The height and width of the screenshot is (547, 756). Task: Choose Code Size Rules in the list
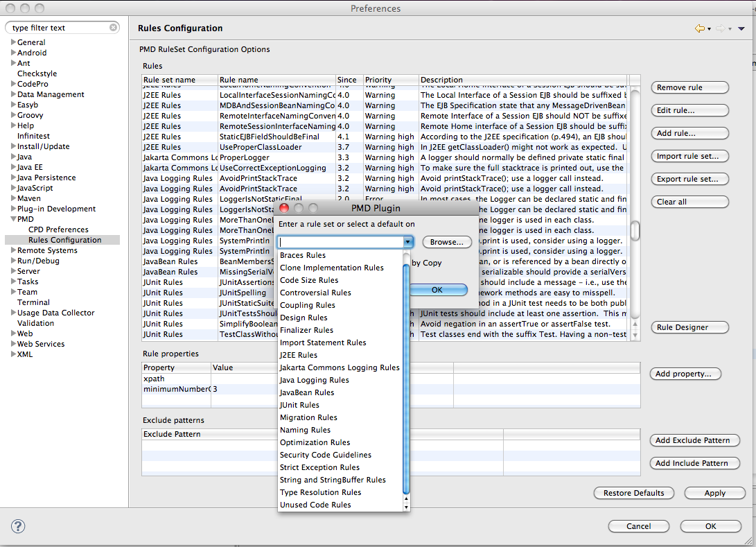pos(340,280)
